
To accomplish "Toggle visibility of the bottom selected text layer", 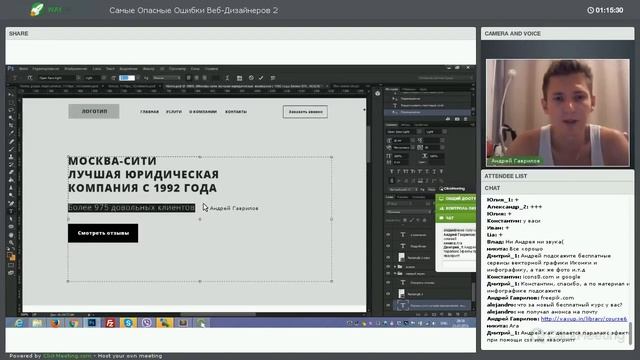I will 388,305.
